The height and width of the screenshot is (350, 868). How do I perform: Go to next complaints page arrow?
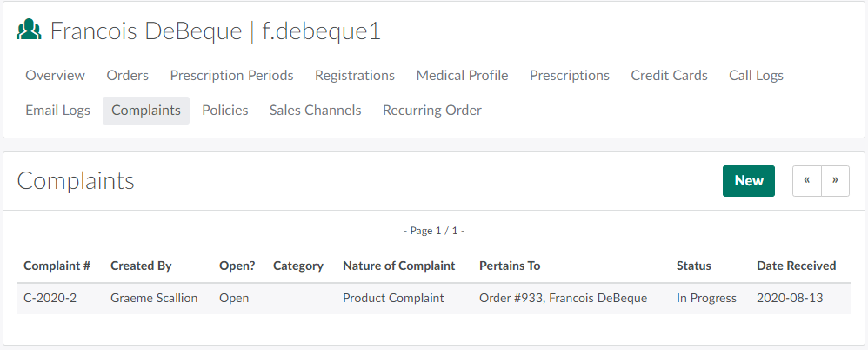(835, 181)
